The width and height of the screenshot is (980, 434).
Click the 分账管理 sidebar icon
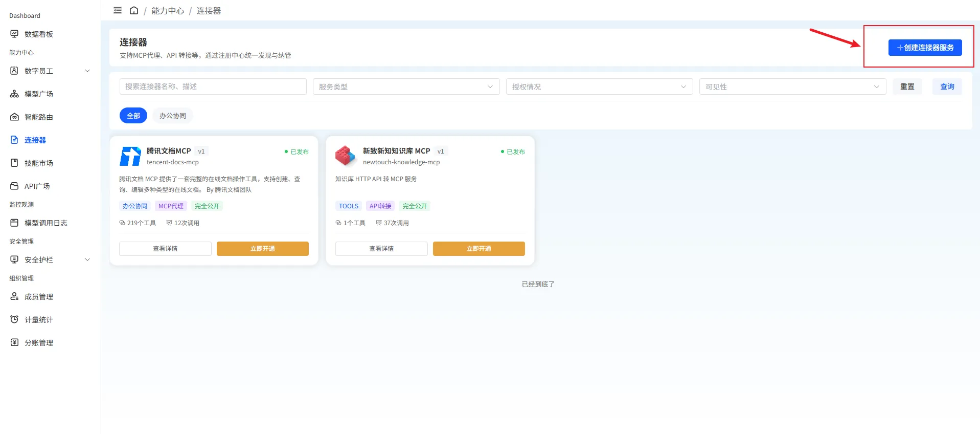(x=14, y=342)
